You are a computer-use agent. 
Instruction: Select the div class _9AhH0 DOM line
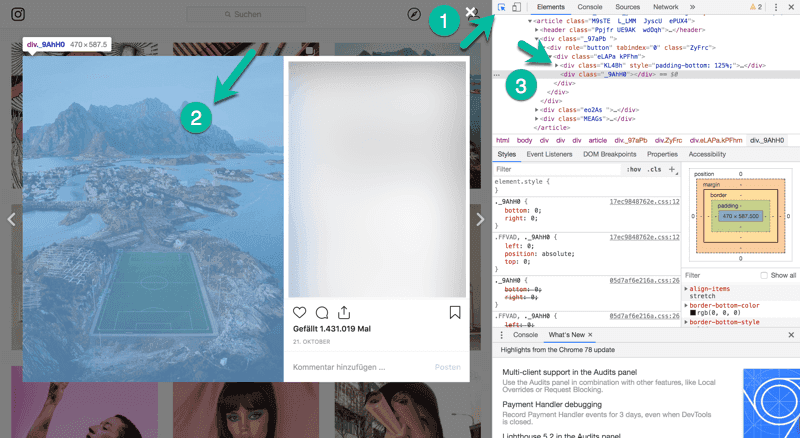click(x=645, y=75)
